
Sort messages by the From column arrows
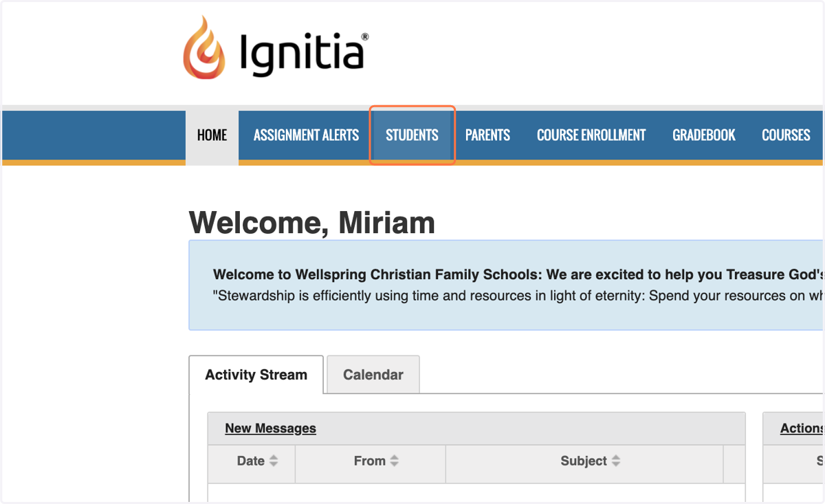tap(394, 461)
